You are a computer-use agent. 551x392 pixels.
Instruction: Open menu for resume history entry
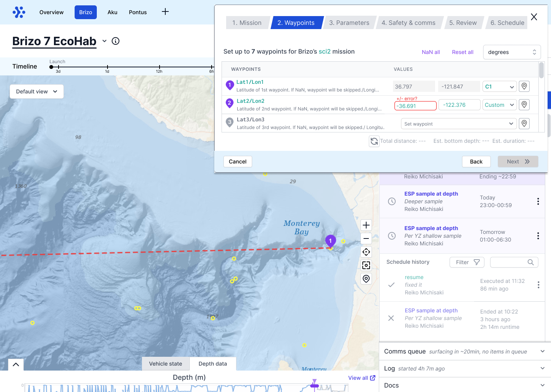[538, 285]
